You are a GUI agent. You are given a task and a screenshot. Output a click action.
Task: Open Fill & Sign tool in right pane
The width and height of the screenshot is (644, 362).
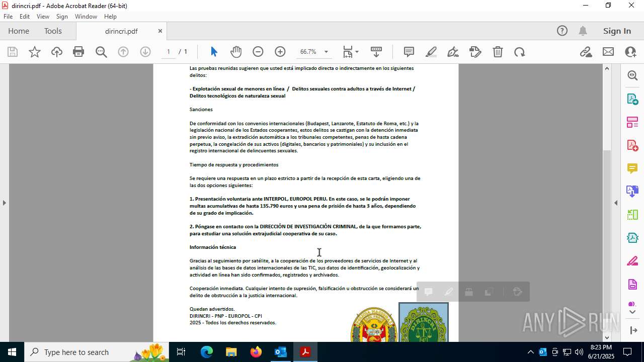point(632,261)
